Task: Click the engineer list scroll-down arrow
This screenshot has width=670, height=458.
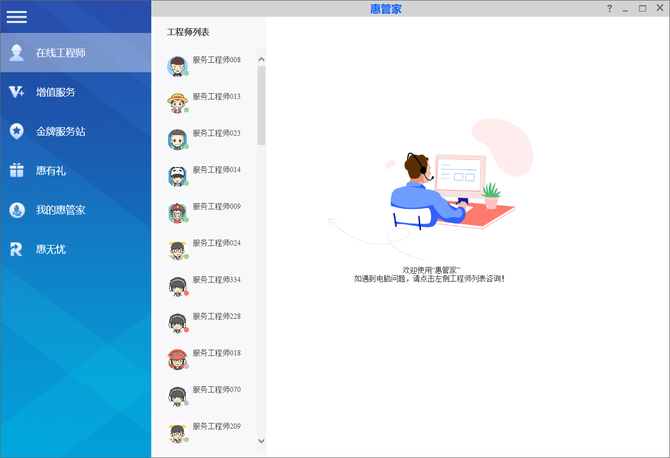Action: point(262,441)
